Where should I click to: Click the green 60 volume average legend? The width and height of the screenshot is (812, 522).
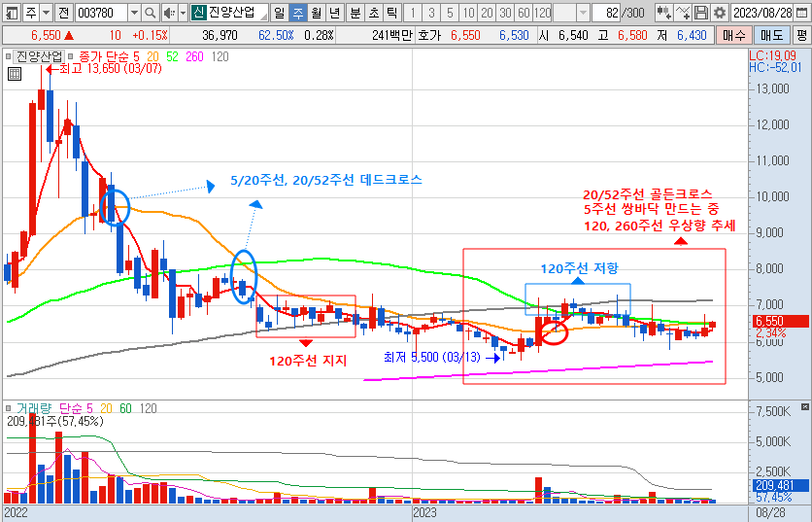coord(126,408)
